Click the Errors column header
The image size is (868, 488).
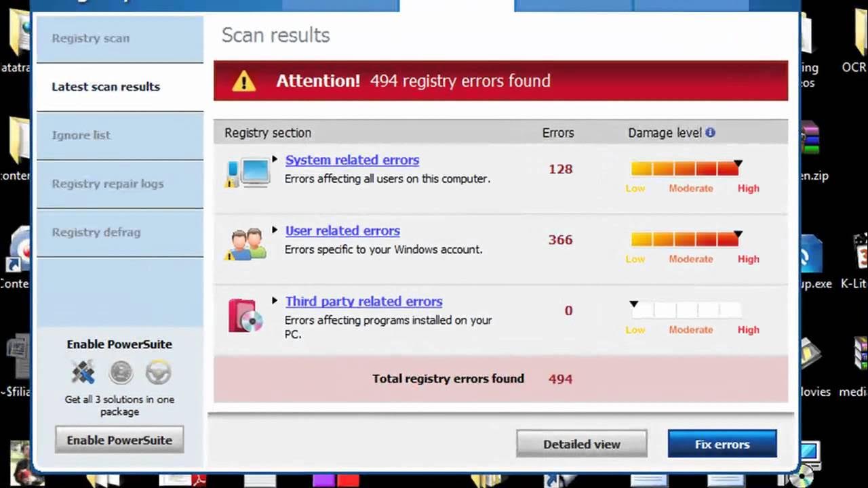(558, 133)
